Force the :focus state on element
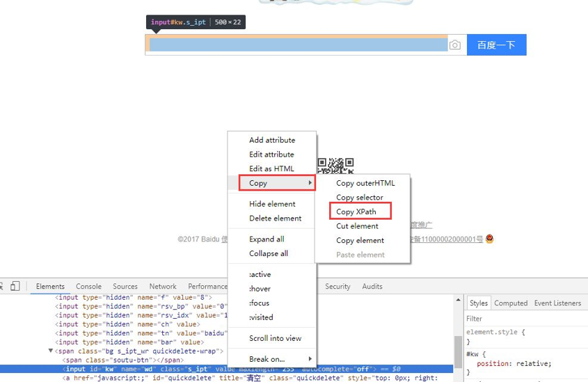Image resolution: width=588 pixels, height=382 pixels. [260, 303]
